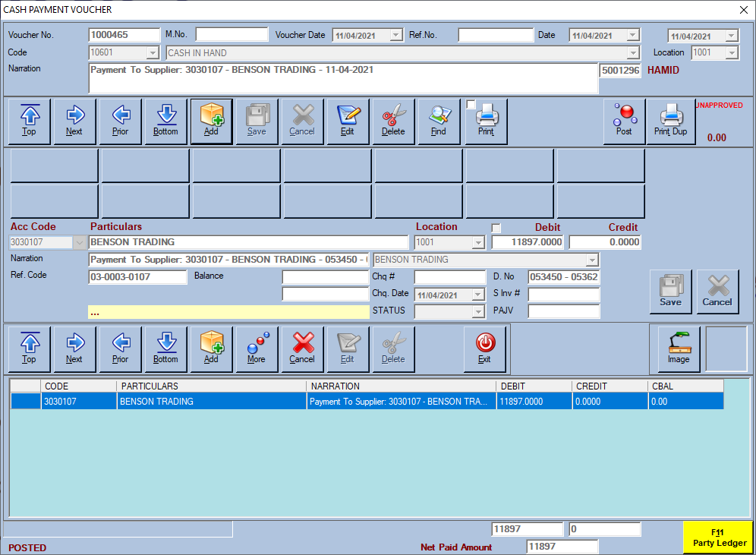The image size is (756, 555).
Task: Cancel the entry line with right-side Cancel
Action: point(717,292)
